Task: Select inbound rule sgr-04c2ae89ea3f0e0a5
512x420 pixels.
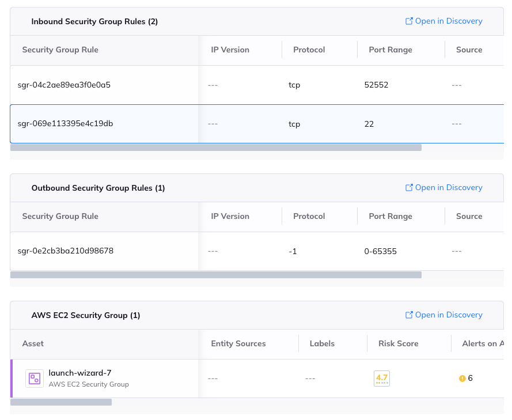Action: point(64,85)
